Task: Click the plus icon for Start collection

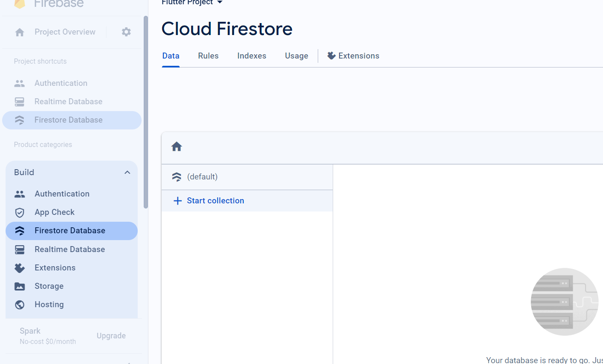Action: pos(177,201)
